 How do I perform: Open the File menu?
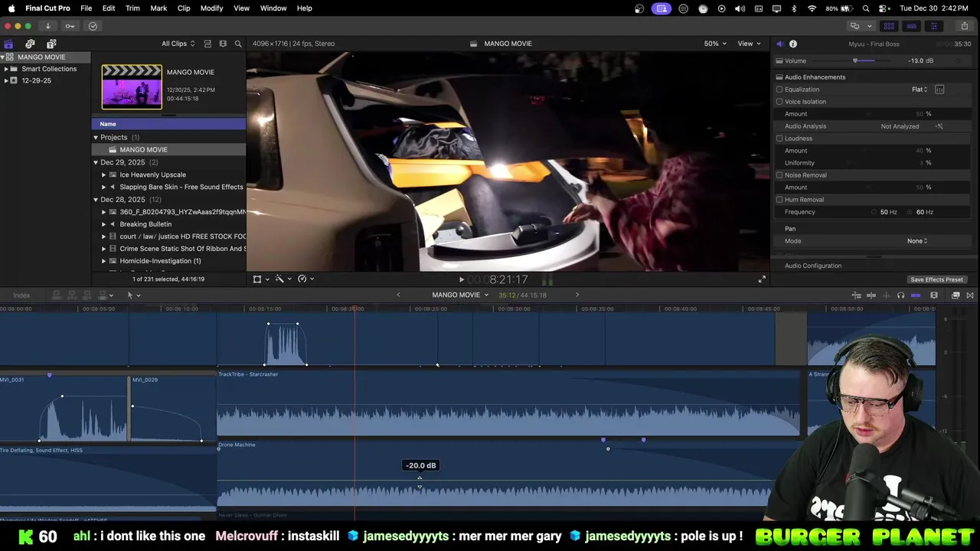click(x=87, y=8)
